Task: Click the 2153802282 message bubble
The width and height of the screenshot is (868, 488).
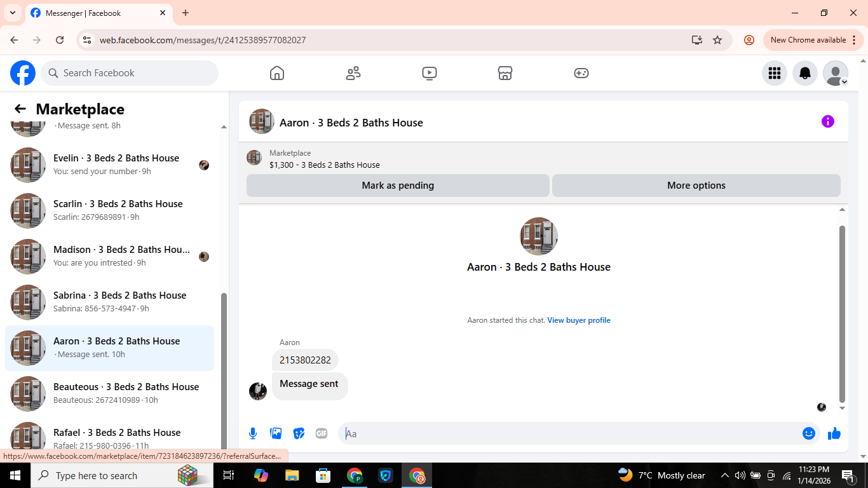Action: click(305, 360)
